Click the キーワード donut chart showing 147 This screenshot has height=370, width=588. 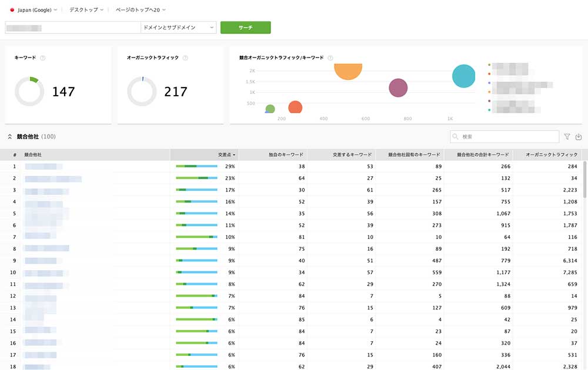coord(29,91)
